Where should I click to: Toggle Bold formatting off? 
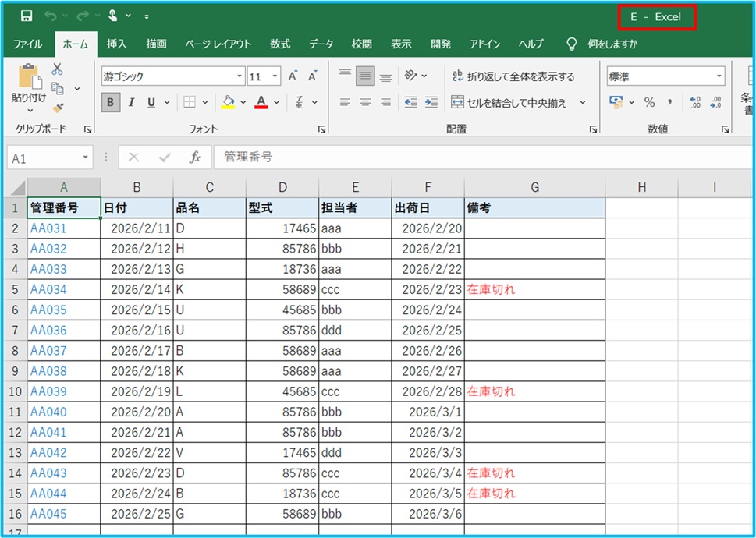coord(111,102)
